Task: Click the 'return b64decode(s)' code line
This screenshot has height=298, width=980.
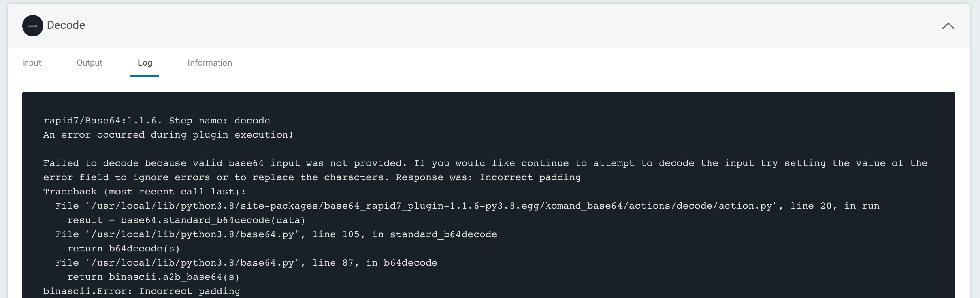Action: point(123,249)
